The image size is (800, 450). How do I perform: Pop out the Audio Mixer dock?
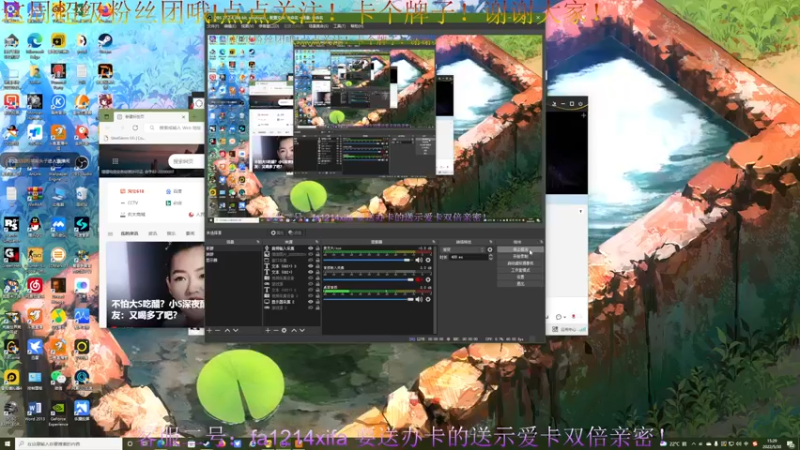tap(434, 242)
